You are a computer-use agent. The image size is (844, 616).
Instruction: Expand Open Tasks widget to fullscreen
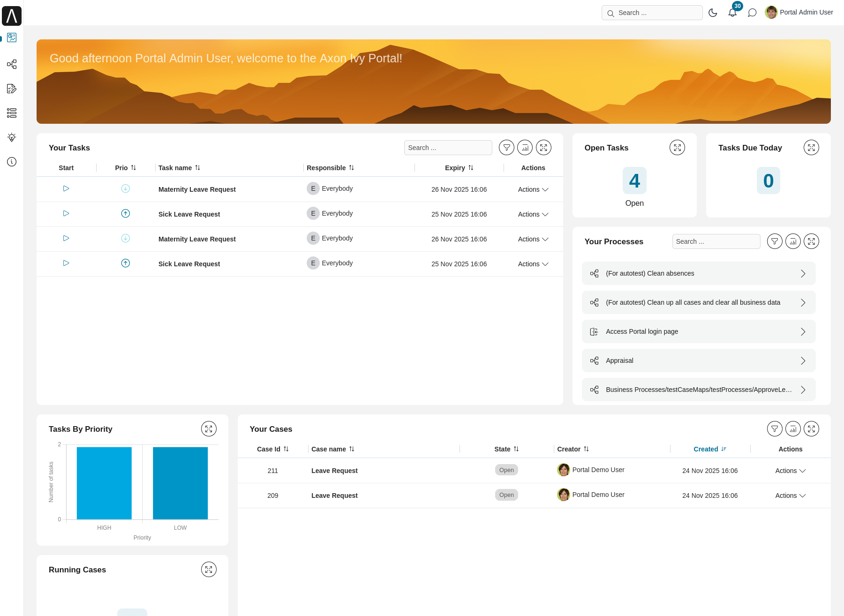click(677, 147)
